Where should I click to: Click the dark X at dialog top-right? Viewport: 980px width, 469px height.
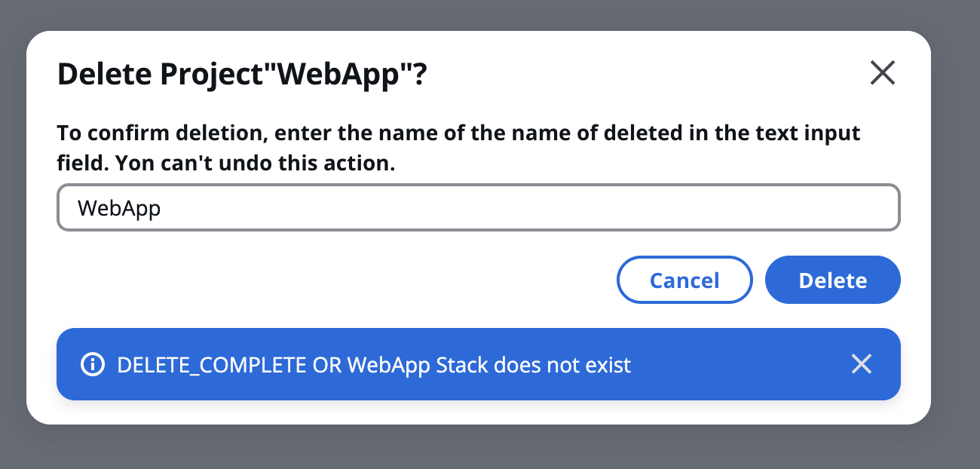pos(882,73)
